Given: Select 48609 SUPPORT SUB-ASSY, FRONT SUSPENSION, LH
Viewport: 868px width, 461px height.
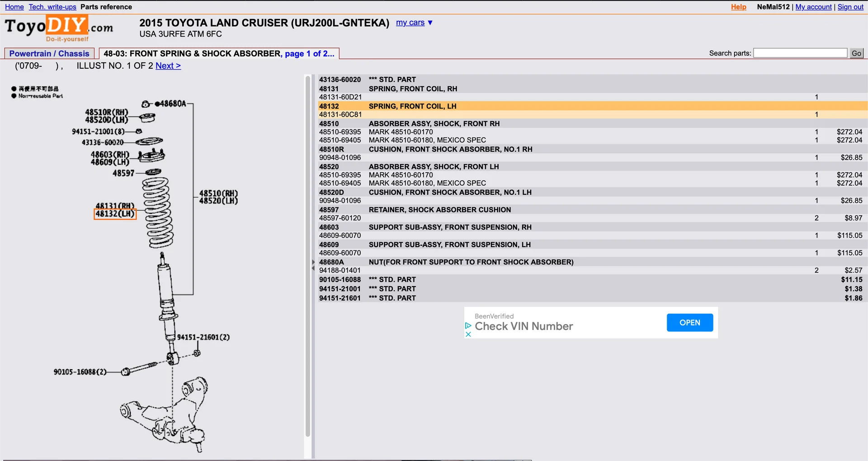Looking at the screenshot, I should pyautogui.click(x=593, y=245).
